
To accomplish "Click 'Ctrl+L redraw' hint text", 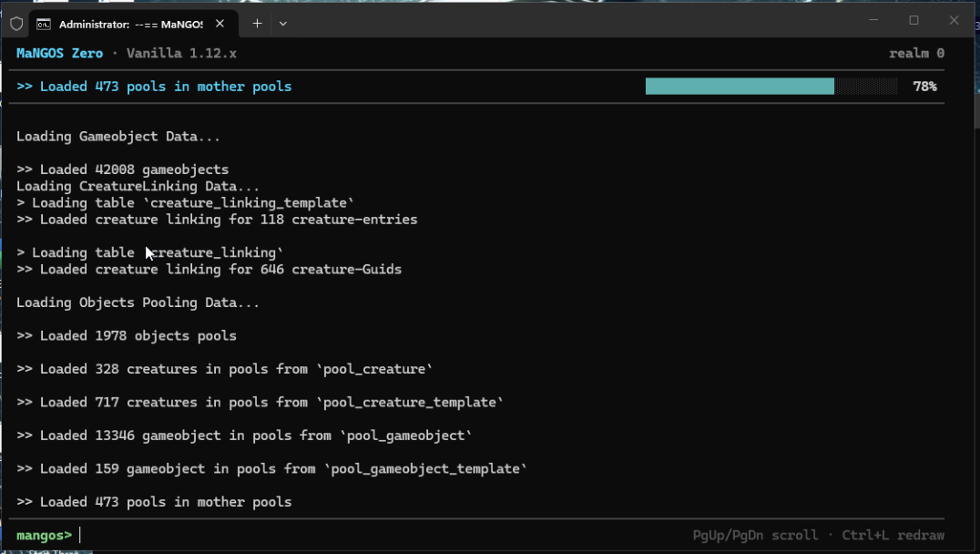I will 893,535.
